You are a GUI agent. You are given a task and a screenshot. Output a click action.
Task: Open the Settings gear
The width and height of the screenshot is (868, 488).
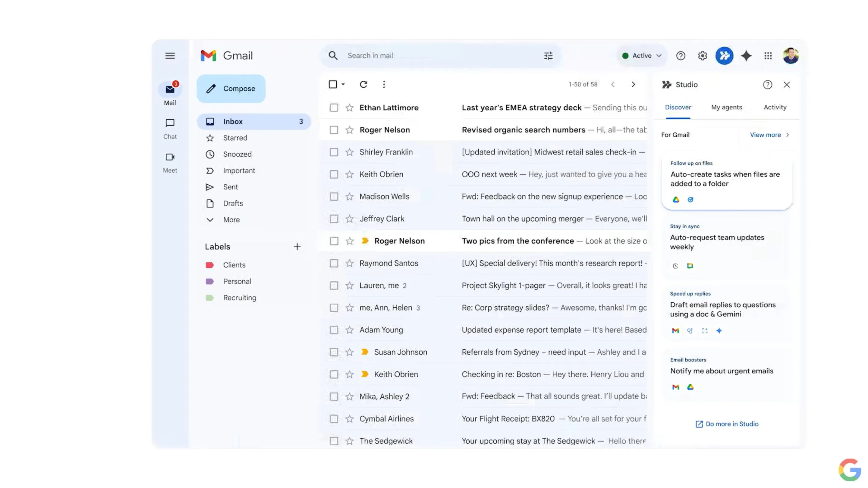click(702, 55)
